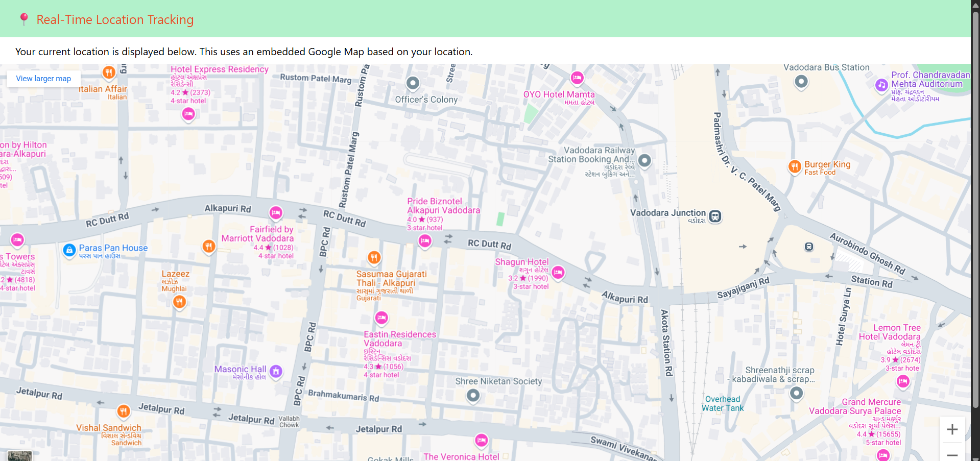Click the OYO Hotel Mamta label
Screen dimensions: 980x461
tap(559, 94)
